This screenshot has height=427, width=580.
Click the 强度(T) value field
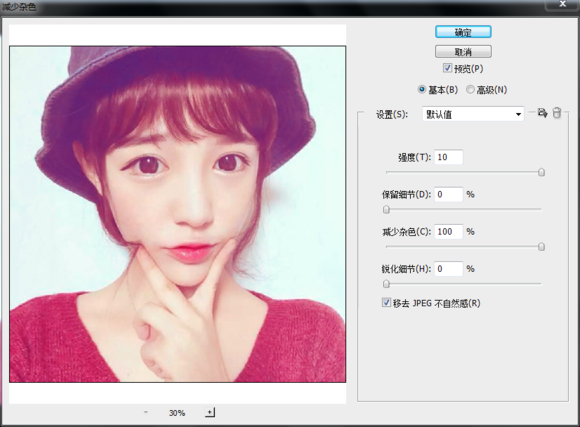pos(448,157)
